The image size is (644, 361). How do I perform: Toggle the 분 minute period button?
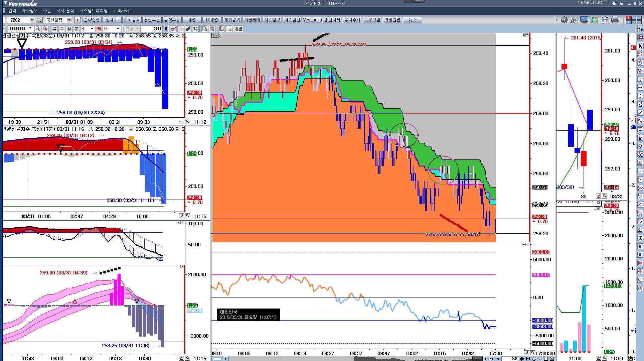pos(76,29)
